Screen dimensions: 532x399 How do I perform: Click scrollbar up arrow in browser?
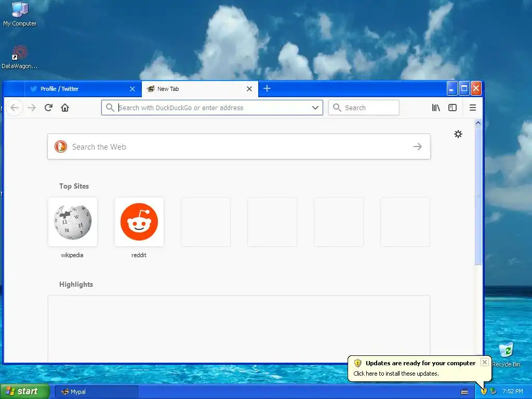(478, 123)
